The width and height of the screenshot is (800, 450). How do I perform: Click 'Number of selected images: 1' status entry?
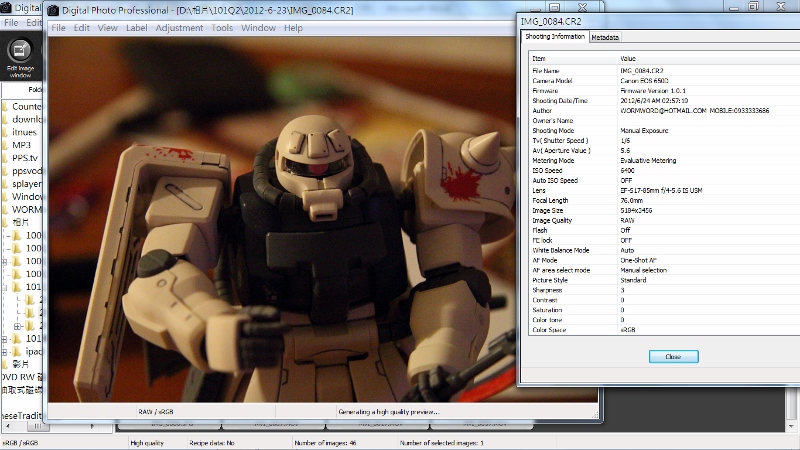[441, 443]
